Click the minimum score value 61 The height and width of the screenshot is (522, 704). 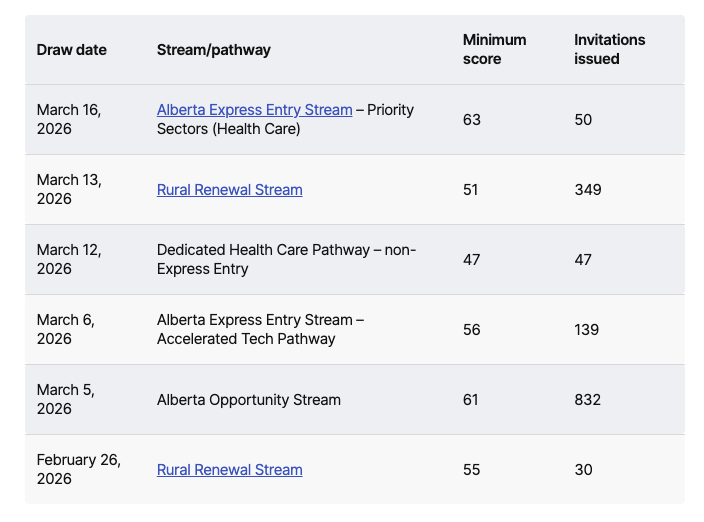[470, 400]
